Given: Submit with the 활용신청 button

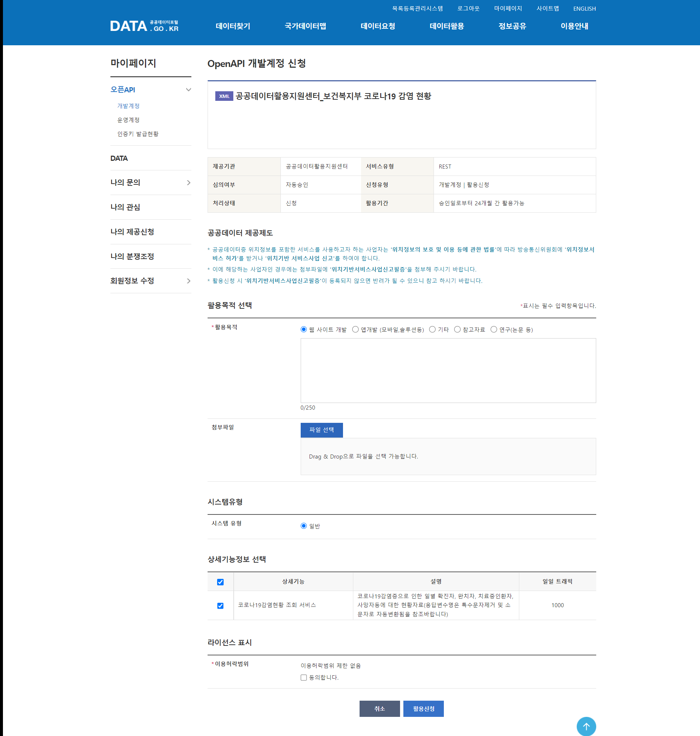Looking at the screenshot, I should coord(424,708).
